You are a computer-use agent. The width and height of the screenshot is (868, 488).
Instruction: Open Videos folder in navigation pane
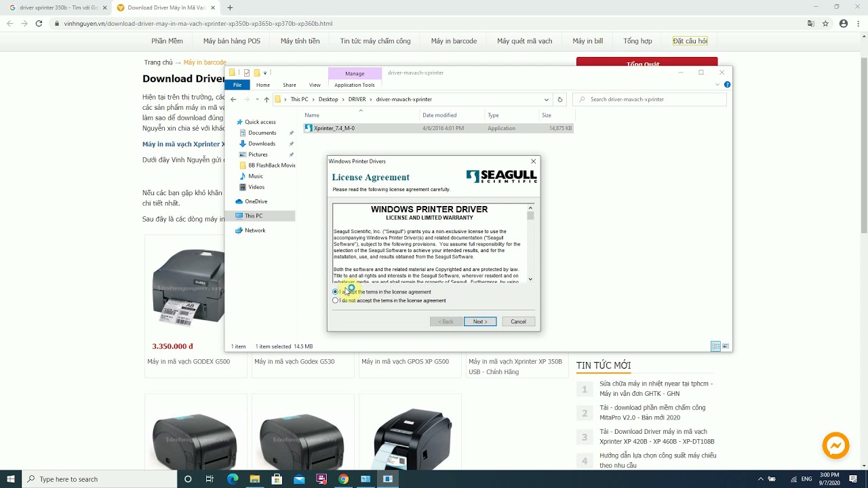coord(256,187)
